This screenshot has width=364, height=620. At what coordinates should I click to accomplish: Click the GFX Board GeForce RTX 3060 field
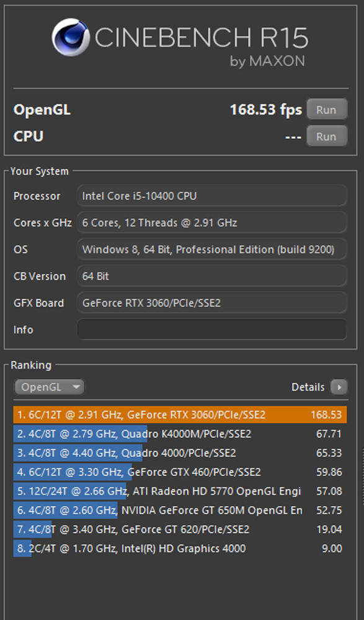(x=211, y=303)
